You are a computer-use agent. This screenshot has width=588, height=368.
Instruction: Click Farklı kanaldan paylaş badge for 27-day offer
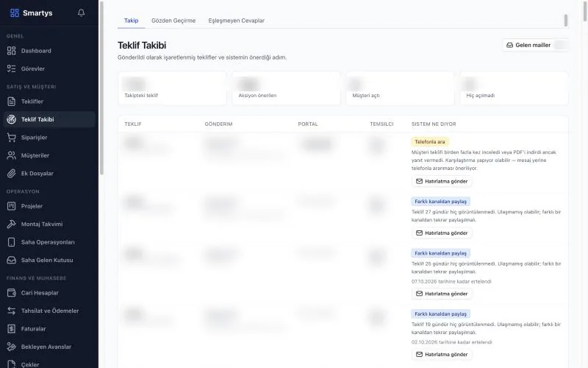click(440, 202)
